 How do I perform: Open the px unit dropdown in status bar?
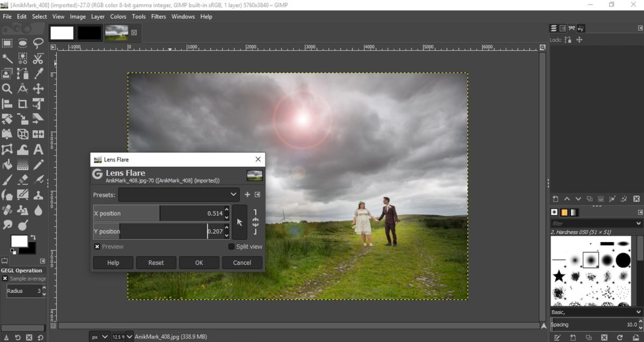coord(100,337)
